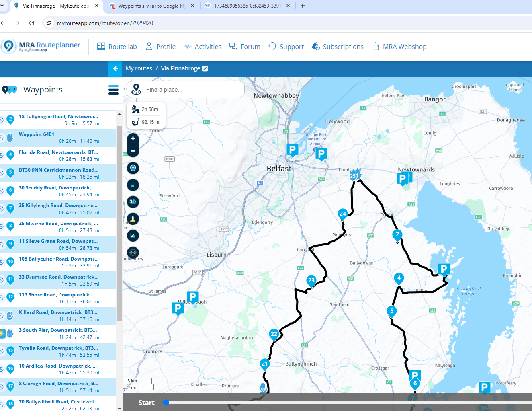
Task: Select Killard Road, Downpatrick waypoint
Action: click(x=58, y=316)
